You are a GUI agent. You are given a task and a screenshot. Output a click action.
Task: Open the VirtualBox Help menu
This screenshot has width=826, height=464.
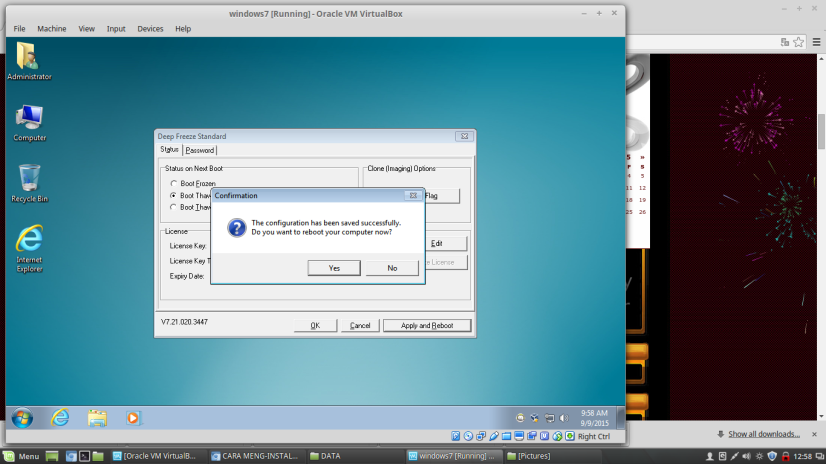[183, 28]
